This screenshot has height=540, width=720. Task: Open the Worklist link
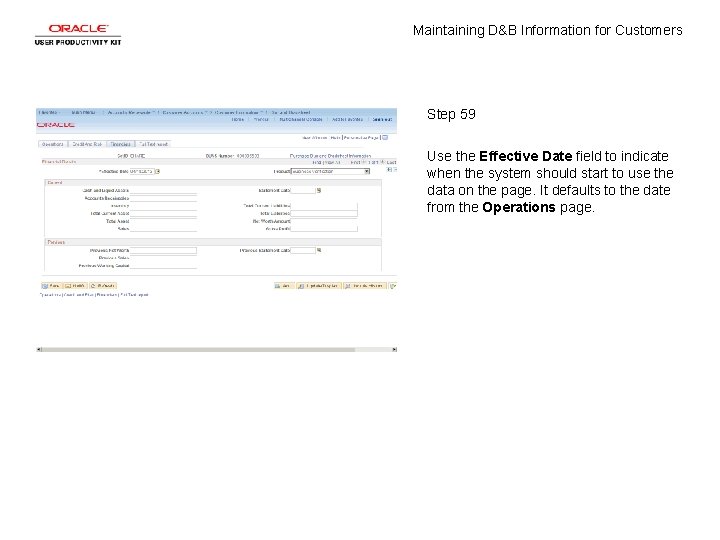coord(261,119)
